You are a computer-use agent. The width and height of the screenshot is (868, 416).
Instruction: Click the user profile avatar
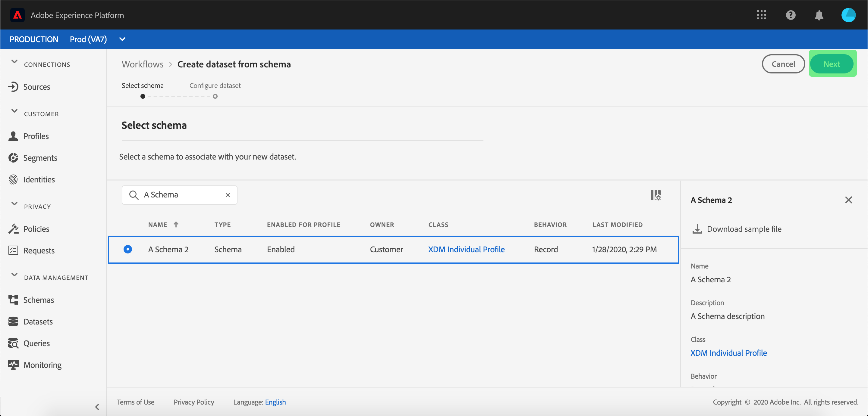click(848, 15)
